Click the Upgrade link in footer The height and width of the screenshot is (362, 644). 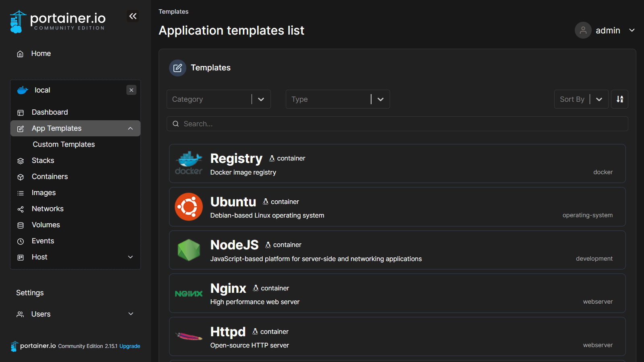(x=130, y=346)
